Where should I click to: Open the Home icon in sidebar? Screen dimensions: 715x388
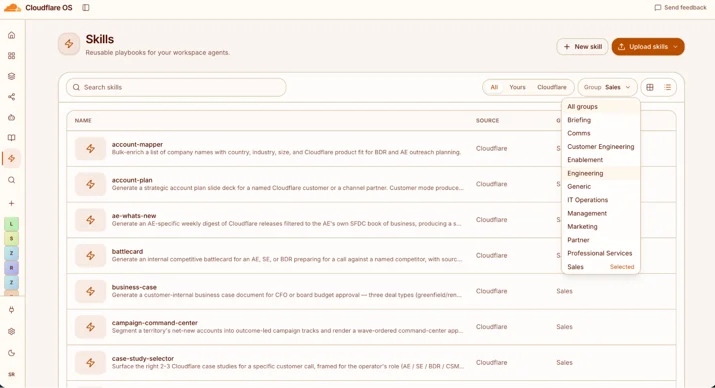(x=11, y=35)
